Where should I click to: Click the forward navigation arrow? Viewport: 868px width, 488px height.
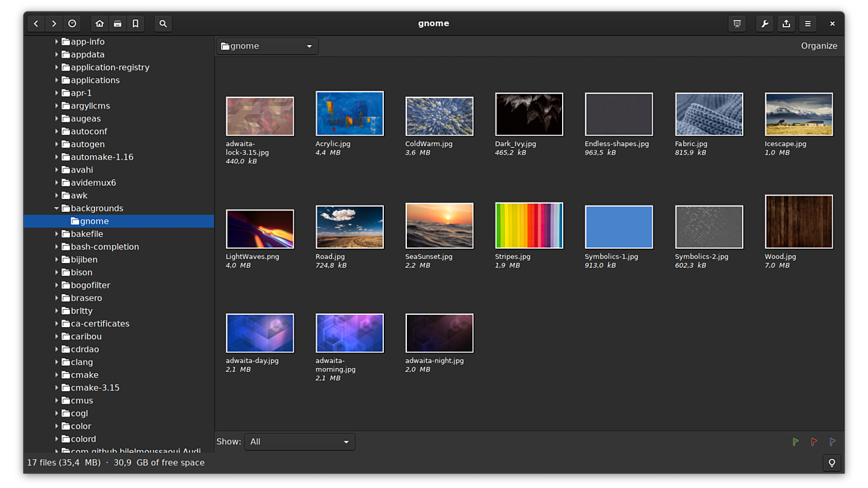(54, 24)
